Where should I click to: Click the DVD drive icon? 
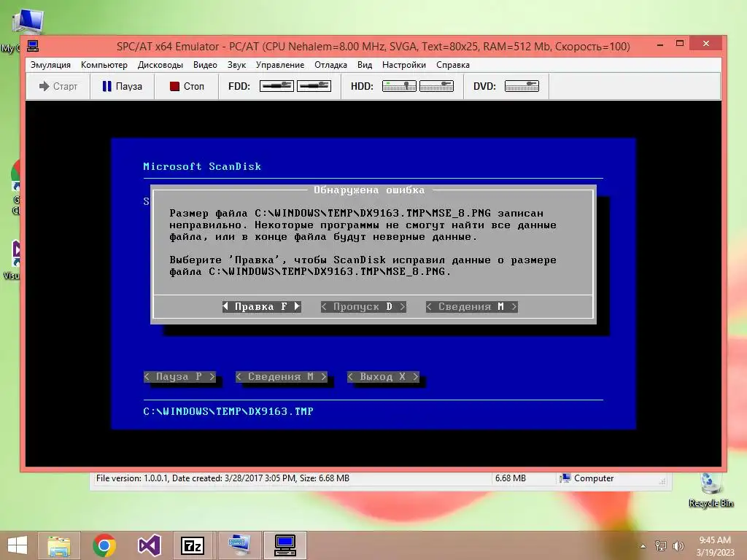pyautogui.click(x=522, y=86)
